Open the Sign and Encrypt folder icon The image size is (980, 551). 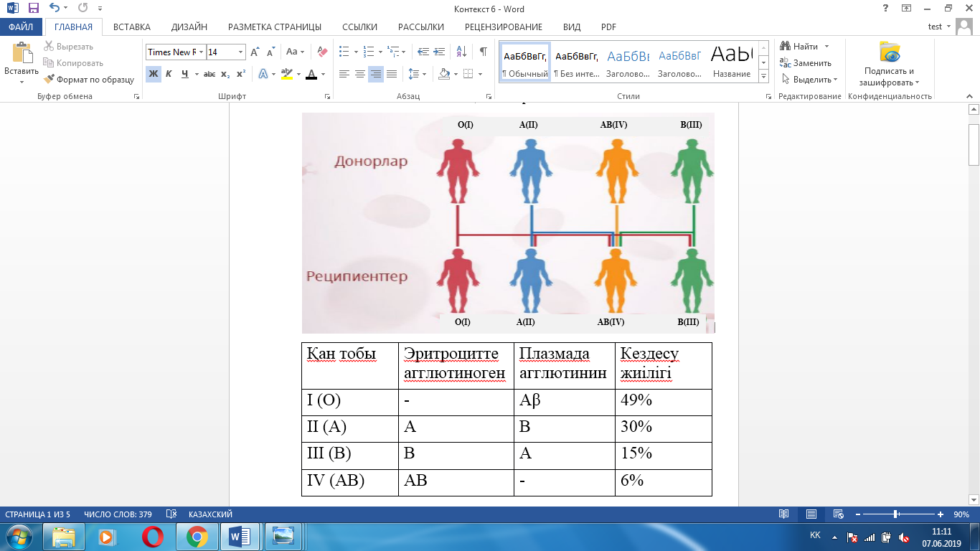(889, 53)
